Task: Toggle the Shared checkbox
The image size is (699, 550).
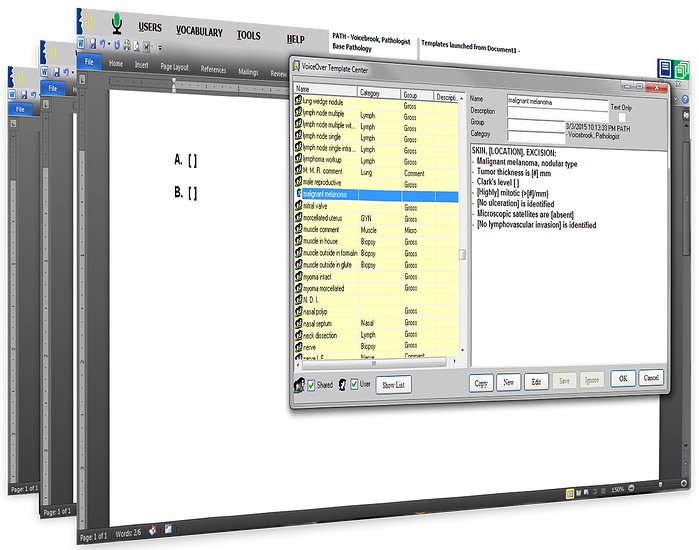Action: click(311, 385)
